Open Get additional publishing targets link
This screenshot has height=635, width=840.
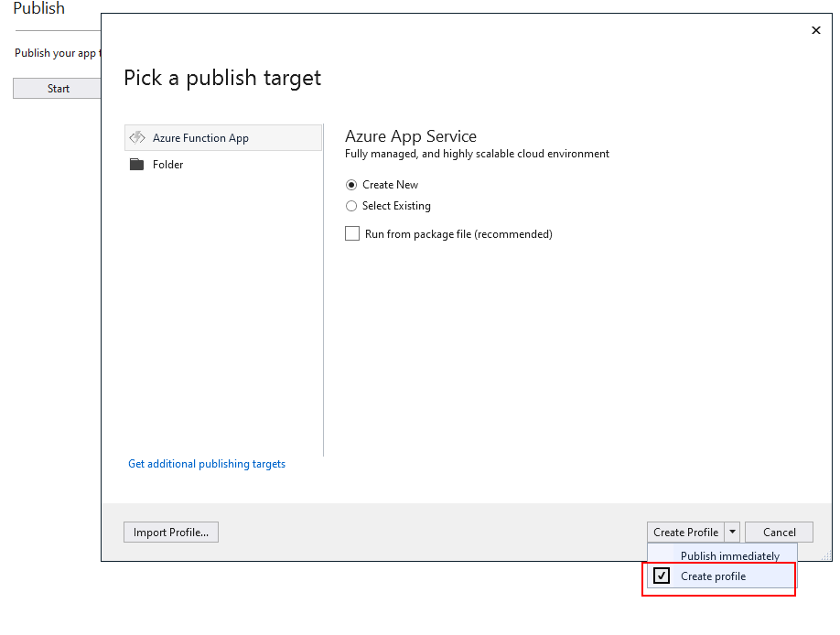pyautogui.click(x=207, y=464)
